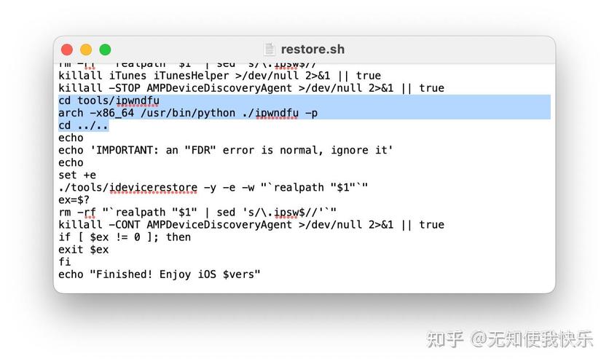Click the highlighted 'cd ../..' line
Screen dimensions: 609x364
pos(83,125)
